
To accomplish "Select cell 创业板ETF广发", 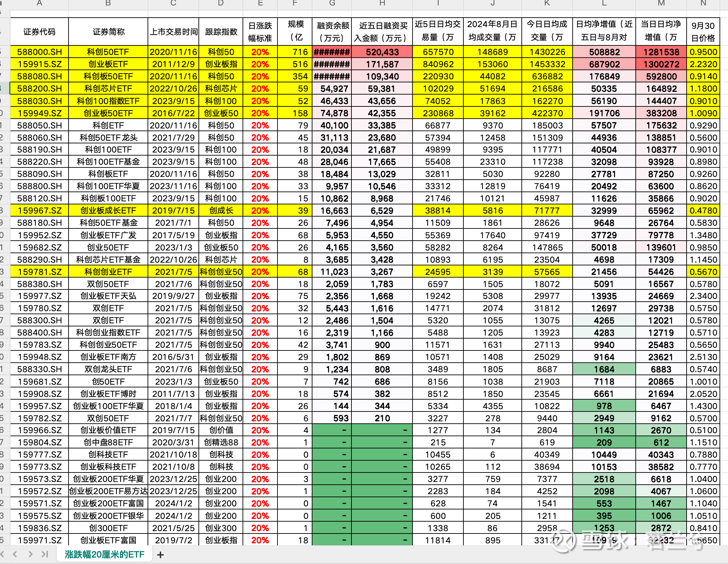I will click(x=108, y=235).
